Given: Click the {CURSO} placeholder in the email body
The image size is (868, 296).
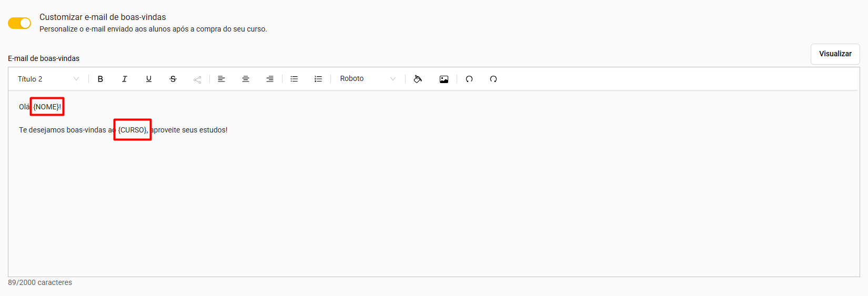Looking at the screenshot, I should point(132,130).
